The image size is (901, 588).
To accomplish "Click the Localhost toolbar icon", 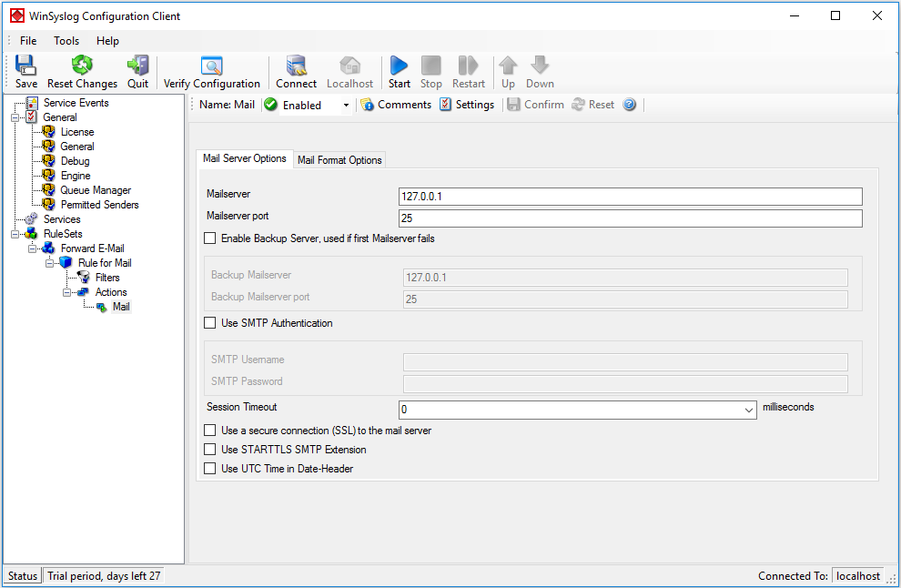I will click(x=349, y=72).
